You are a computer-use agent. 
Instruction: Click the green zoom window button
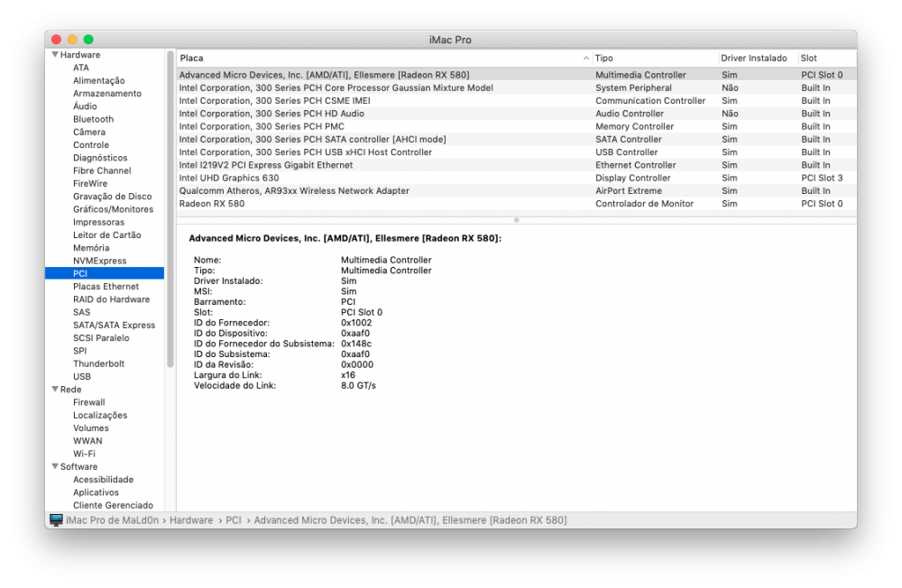click(88, 39)
